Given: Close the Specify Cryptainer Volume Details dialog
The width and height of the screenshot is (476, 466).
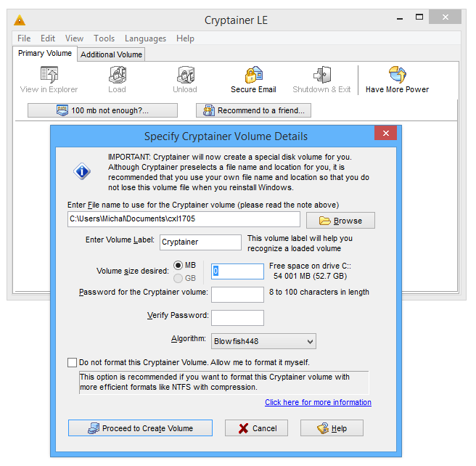Looking at the screenshot, I should pos(385,133).
